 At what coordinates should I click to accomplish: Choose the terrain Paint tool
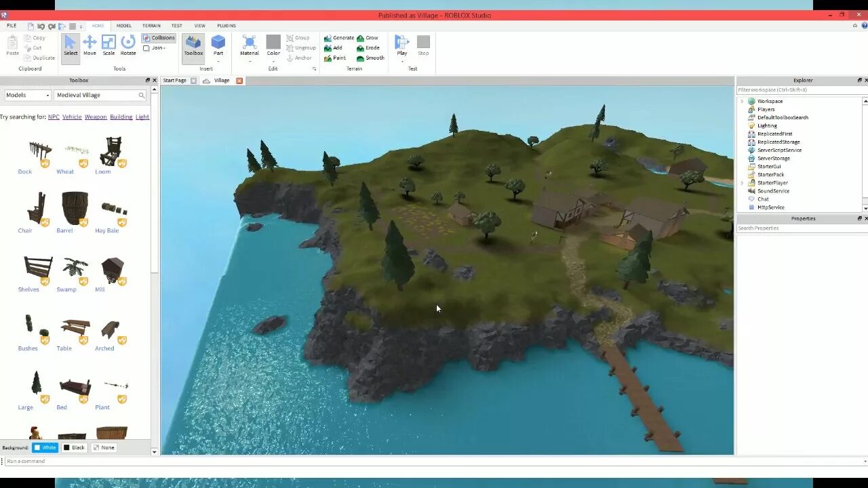335,58
